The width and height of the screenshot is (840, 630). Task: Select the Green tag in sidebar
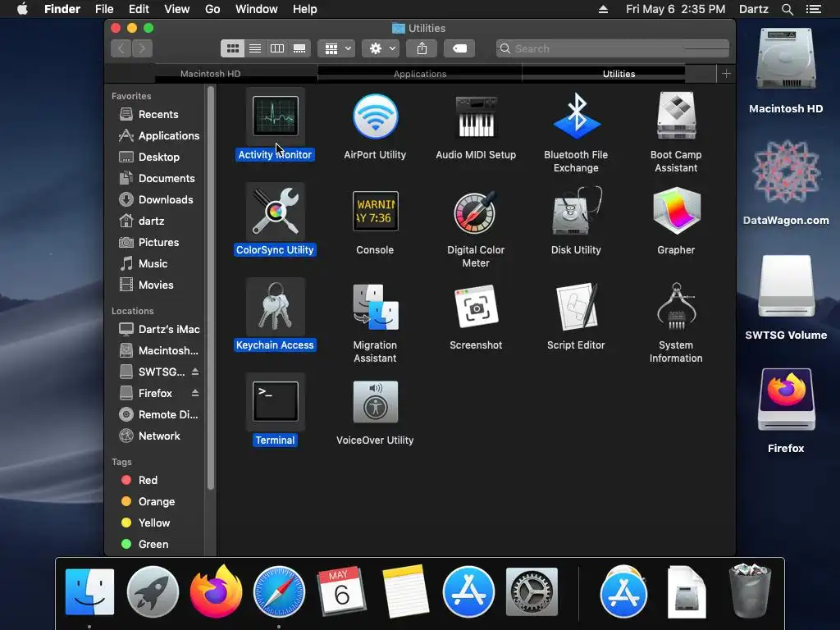click(x=154, y=544)
